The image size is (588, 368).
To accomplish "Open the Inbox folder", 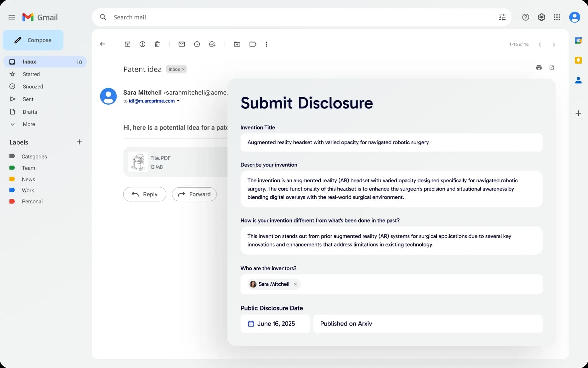I will [x=45, y=62].
